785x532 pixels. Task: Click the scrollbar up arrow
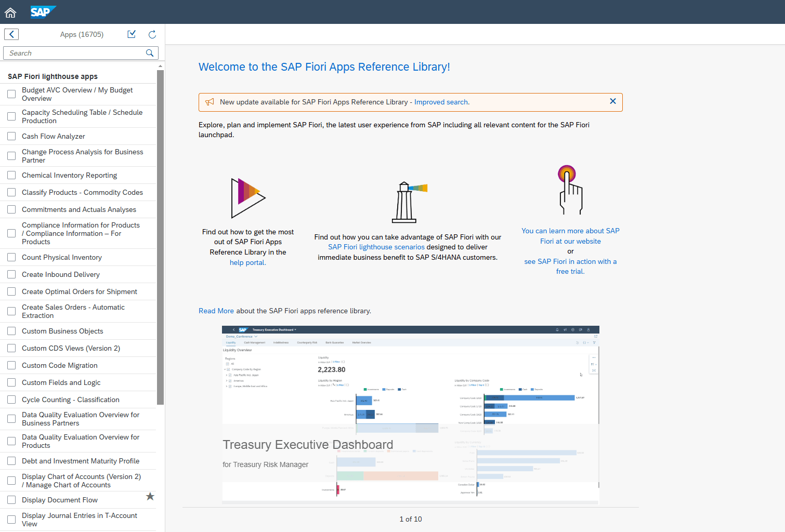click(161, 66)
